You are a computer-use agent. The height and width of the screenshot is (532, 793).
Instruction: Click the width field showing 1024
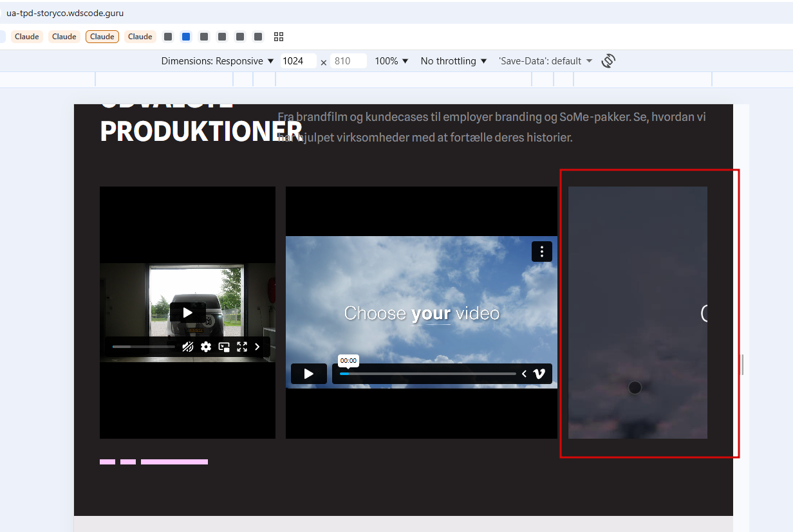pyautogui.click(x=297, y=61)
